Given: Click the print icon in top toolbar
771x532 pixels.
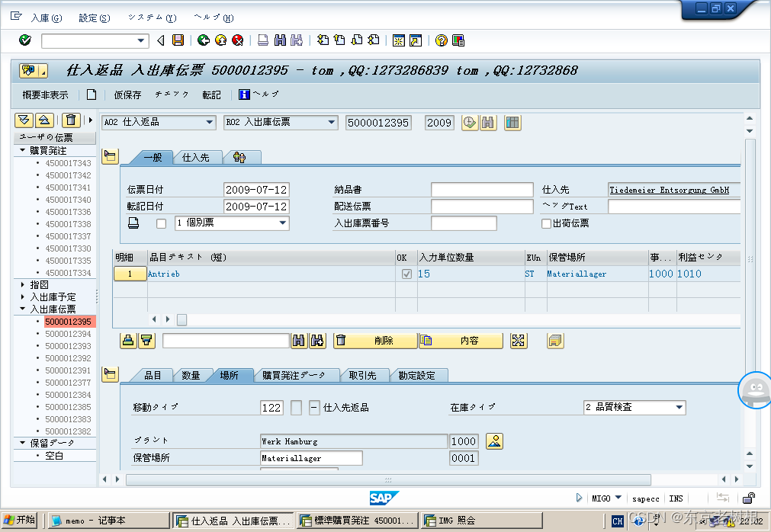Looking at the screenshot, I should 263,40.
